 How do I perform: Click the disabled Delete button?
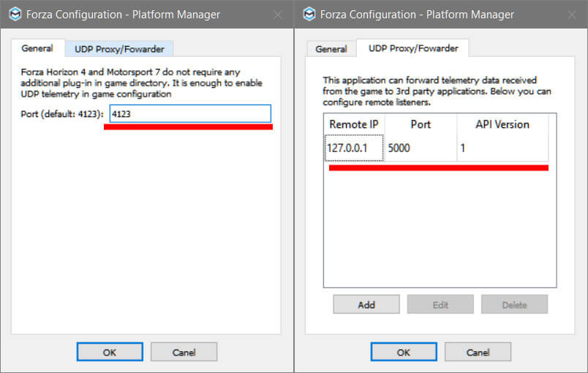pos(515,304)
